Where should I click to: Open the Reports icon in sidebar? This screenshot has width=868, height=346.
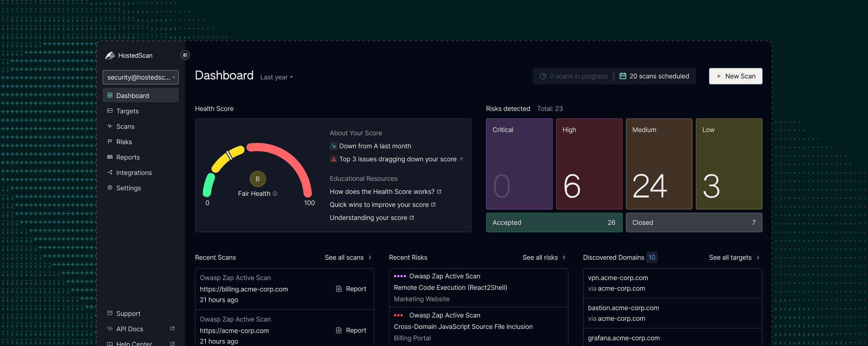coord(110,157)
